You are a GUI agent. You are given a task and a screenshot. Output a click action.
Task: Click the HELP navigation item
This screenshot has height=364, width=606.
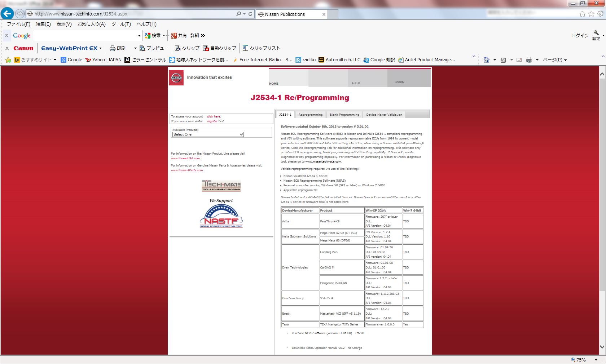356,83
